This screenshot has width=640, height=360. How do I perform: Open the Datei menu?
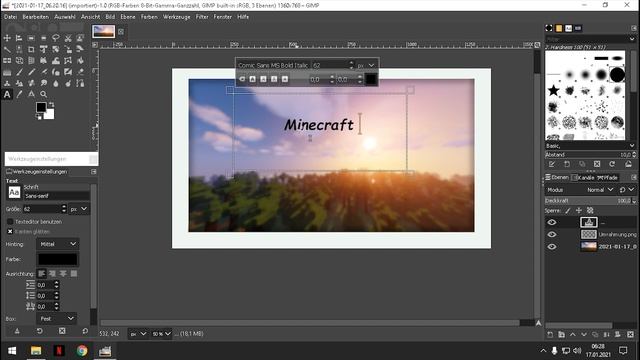tap(10, 17)
